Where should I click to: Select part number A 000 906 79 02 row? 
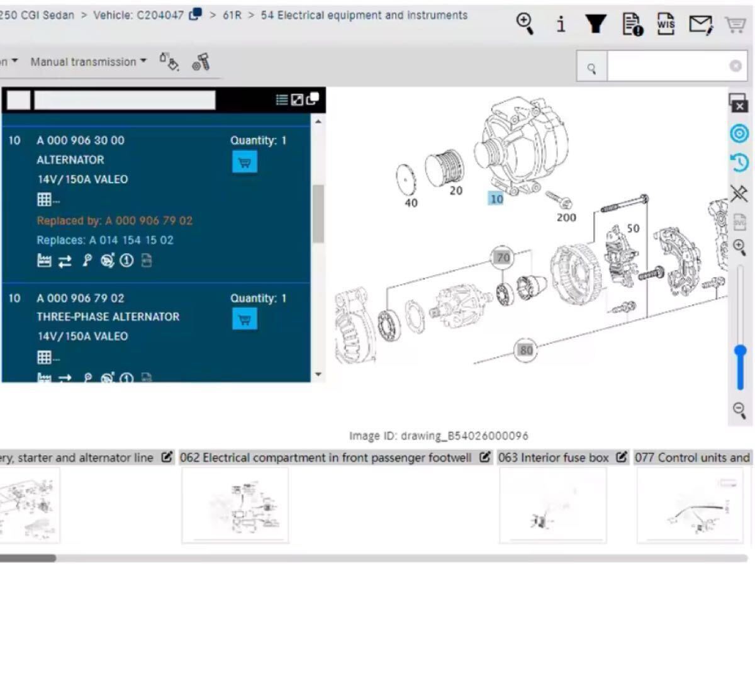(x=81, y=298)
